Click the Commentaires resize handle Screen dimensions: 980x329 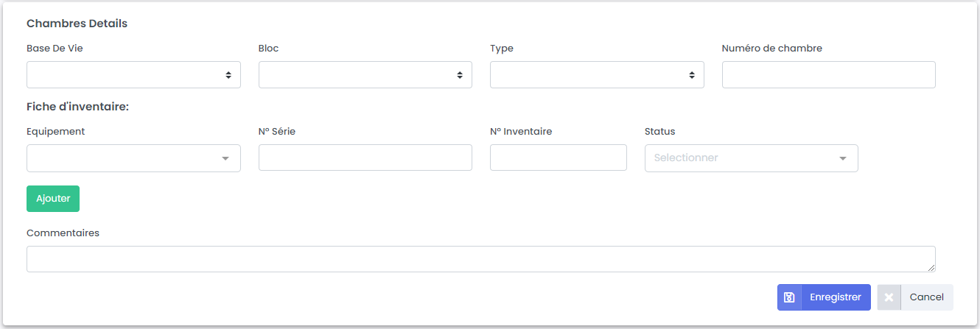[931, 268]
